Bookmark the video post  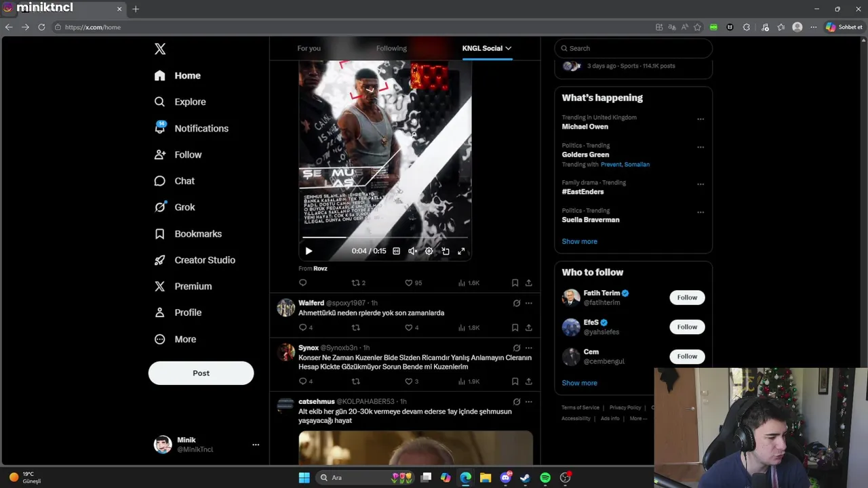[515, 283]
